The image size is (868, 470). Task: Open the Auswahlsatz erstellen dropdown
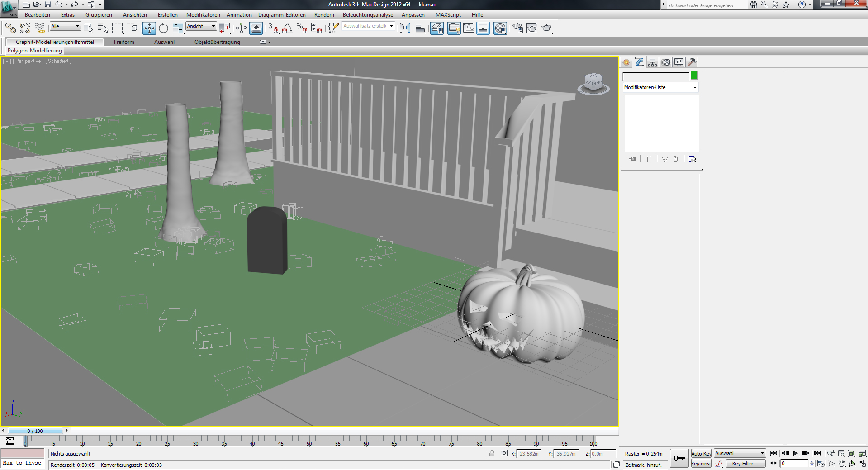[x=368, y=26]
